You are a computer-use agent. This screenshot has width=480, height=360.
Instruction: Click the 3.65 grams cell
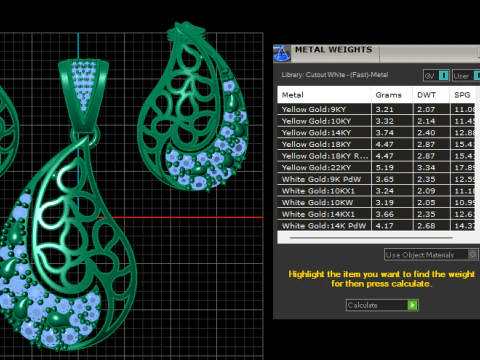tap(392, 179)
